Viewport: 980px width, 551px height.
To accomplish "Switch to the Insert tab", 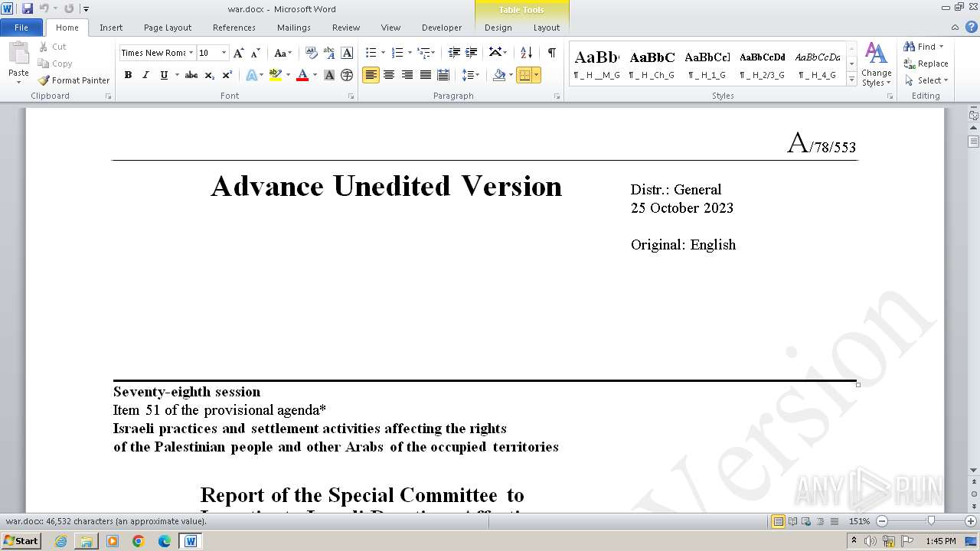I will click(x=111, y=28).
